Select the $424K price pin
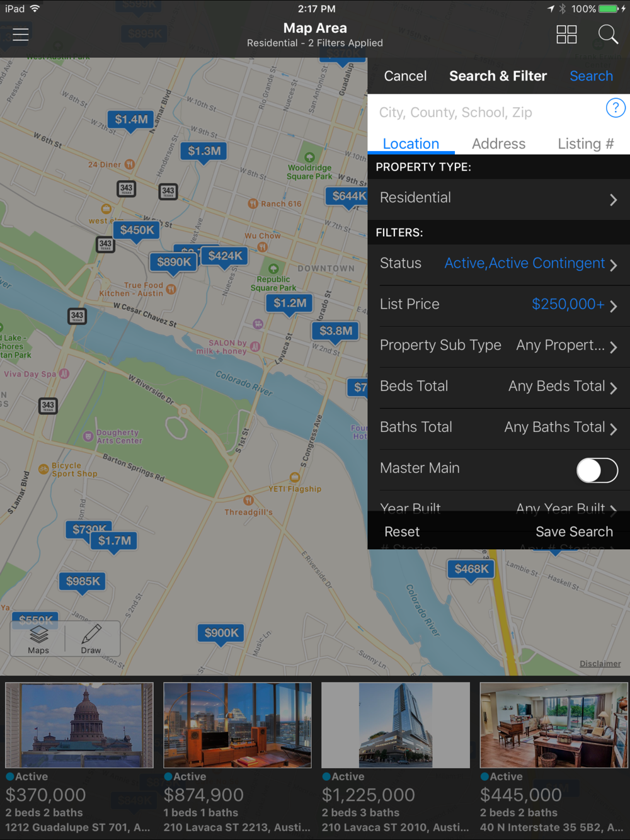Viewport: 630px width, 840px height. (225, 256)
